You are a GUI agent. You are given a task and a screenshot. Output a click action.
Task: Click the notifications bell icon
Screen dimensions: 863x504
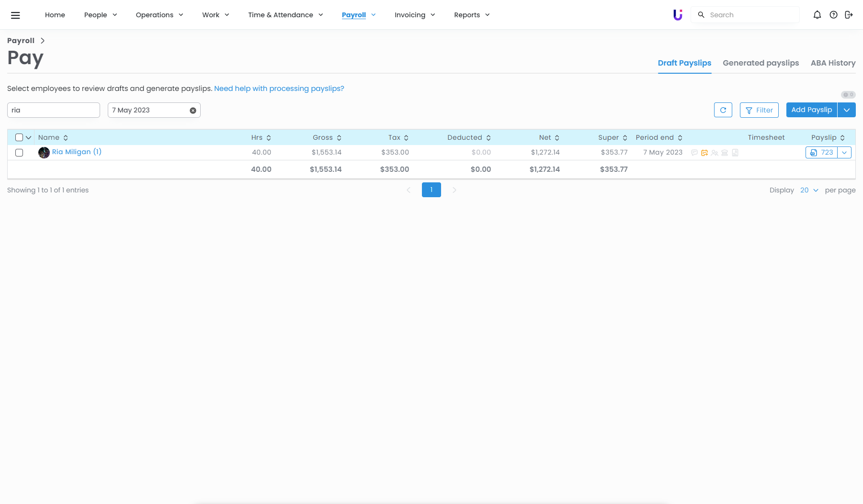click(817, 15)
